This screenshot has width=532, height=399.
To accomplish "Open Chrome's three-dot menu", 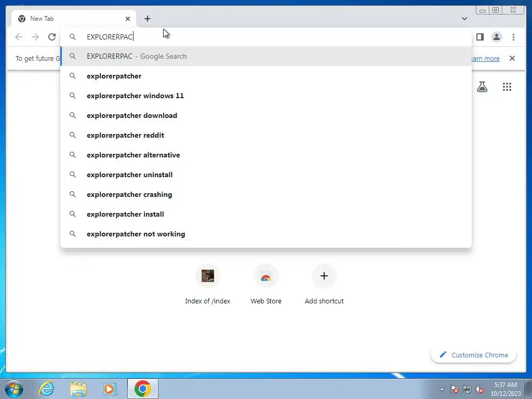I will pyautogui.click(x=513, y=37).
